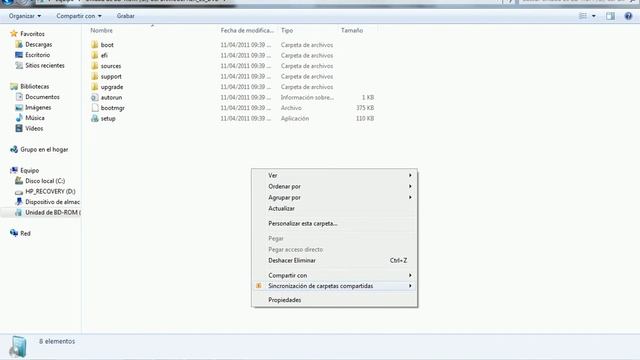Expand the Ordenar por submenu

(334, 186)
